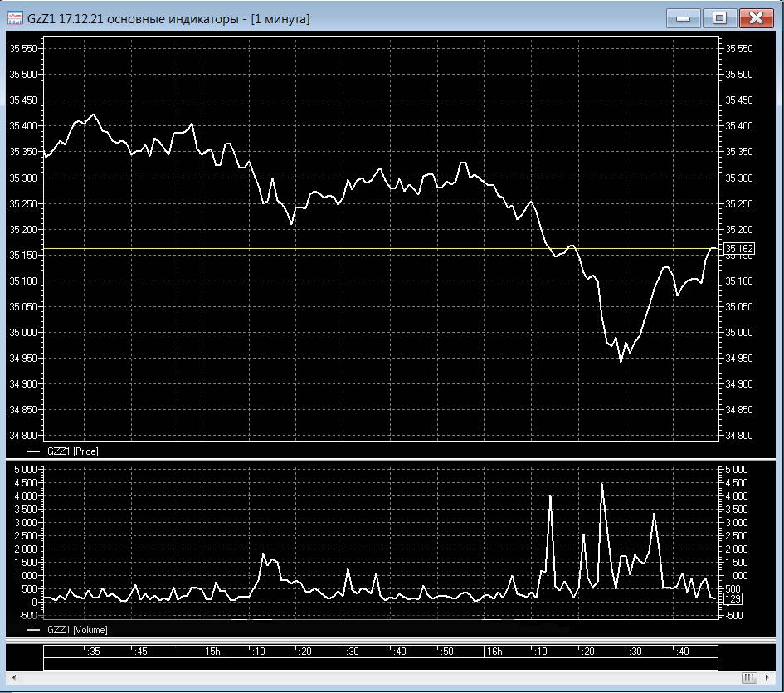Click the yellow last-price horizontal line

tap(380, 249)
